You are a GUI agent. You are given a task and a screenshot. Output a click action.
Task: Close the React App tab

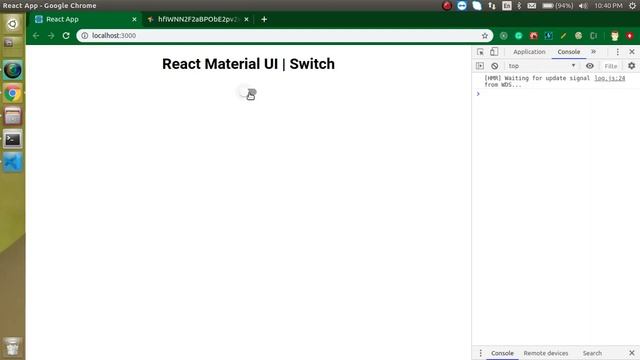coord(134,19)
